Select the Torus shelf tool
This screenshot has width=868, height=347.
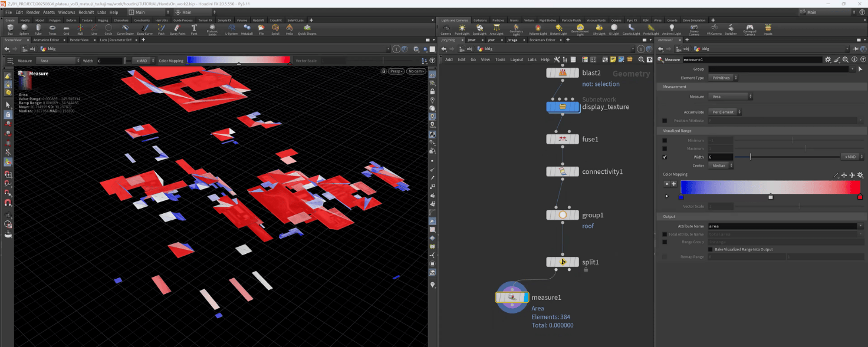point(52,29)
